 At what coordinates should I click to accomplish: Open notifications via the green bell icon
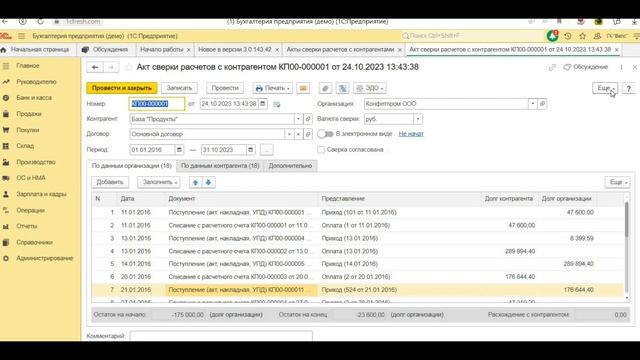pyautogui.click(x=552, y=36)
